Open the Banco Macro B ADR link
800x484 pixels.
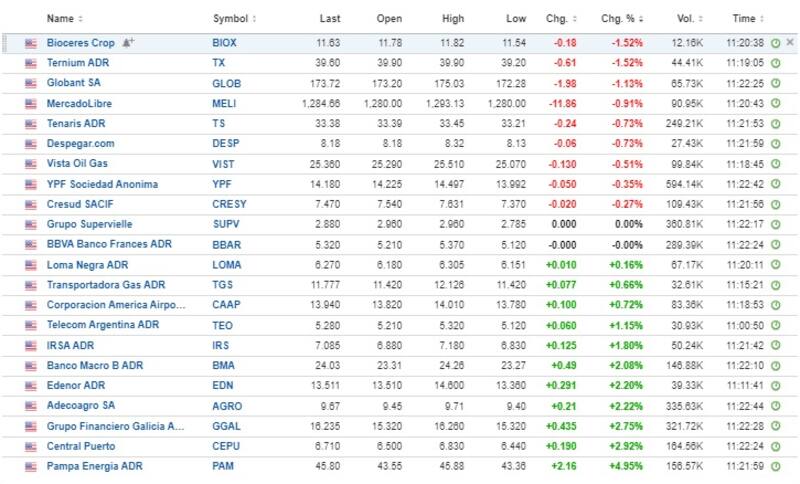tap(90, 365)
